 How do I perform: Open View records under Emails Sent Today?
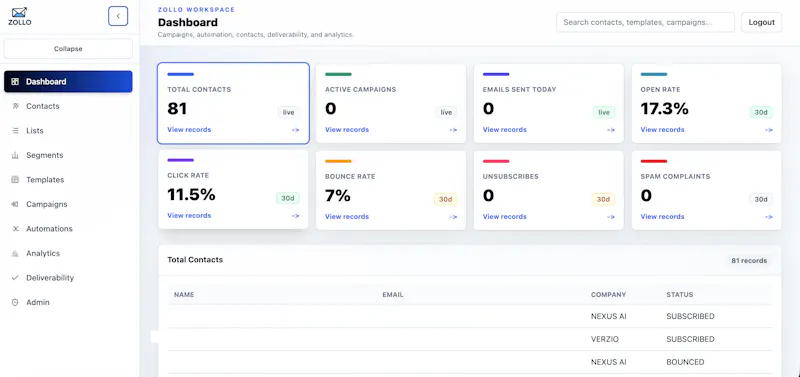[x=505, y=130]
